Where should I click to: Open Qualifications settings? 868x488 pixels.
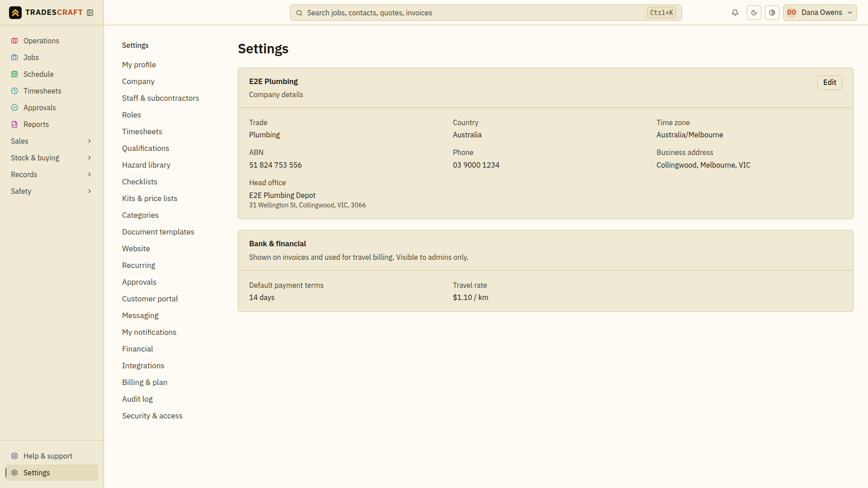[146, 148]
